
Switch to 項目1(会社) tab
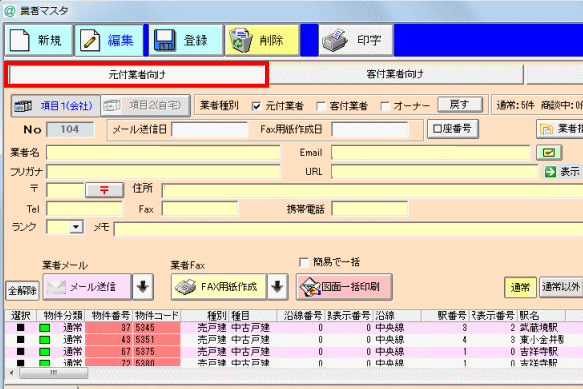pyautogui.click(x=56, y=106)
